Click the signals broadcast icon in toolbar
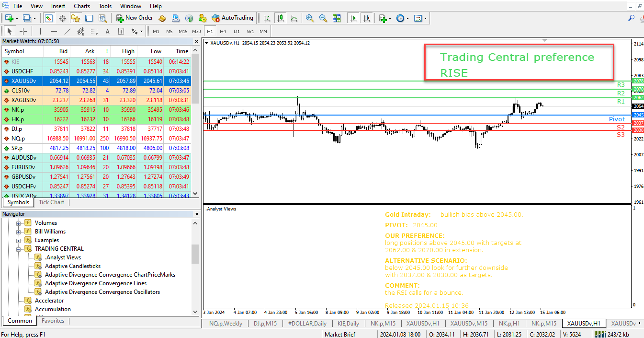 click(x=189, y=18)
